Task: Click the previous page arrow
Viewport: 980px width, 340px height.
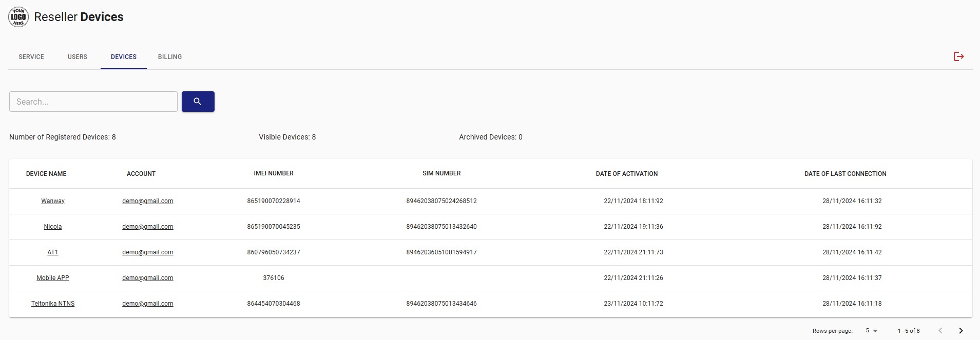Action: [940, 331]
